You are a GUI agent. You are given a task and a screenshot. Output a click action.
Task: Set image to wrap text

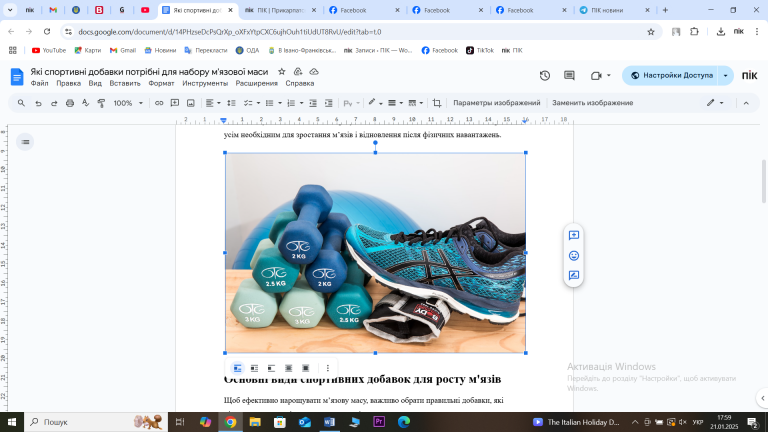pos(254,368)
